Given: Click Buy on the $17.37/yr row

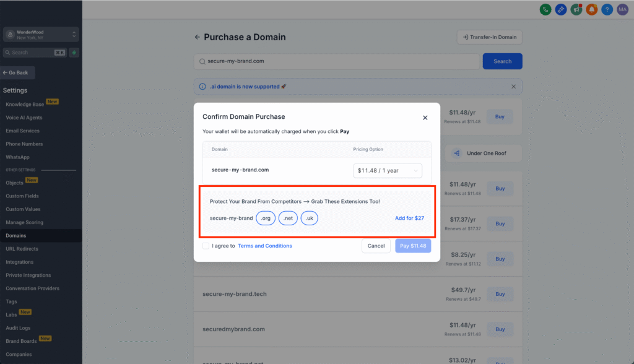Looking at the screenshot, I should (500, 223).
